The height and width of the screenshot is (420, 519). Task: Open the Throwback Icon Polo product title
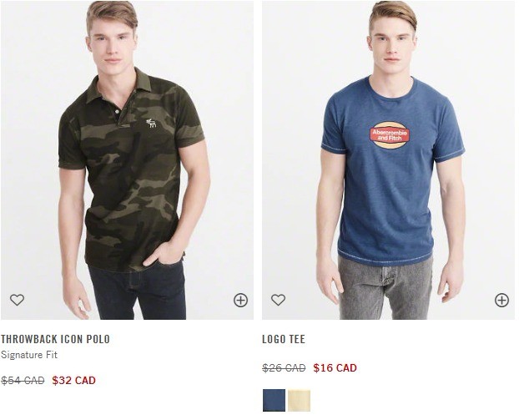click(x=55, y=339)
